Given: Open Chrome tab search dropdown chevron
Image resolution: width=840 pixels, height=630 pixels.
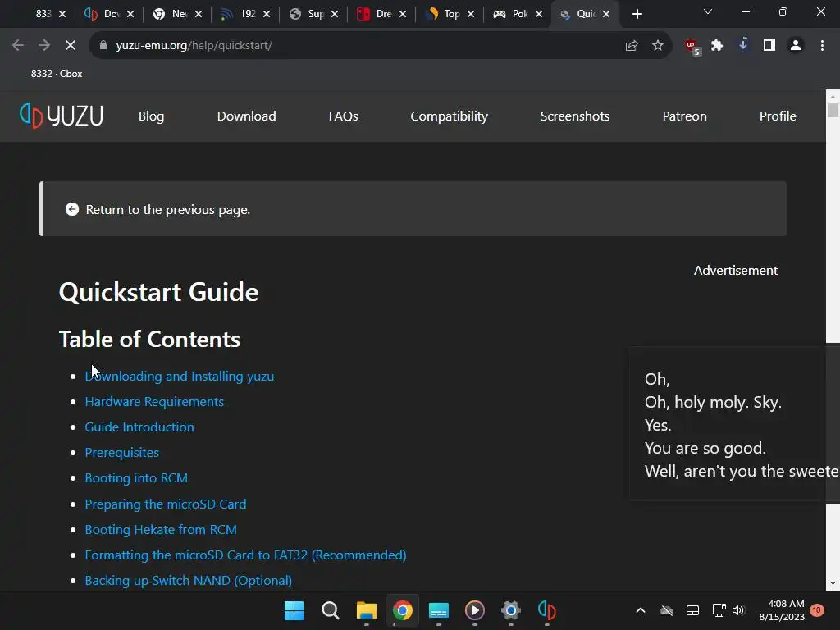Looking at the screenshot, I should click(708, 11).
